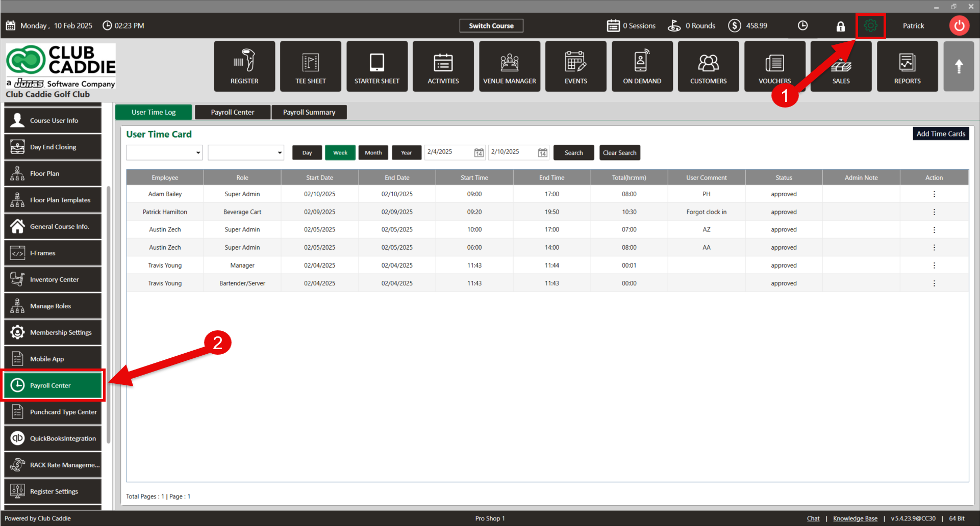980x526 pixels.
Task: Click the 0 Sessions indicator
Action: pyautogui.click(x=631, y=25)
